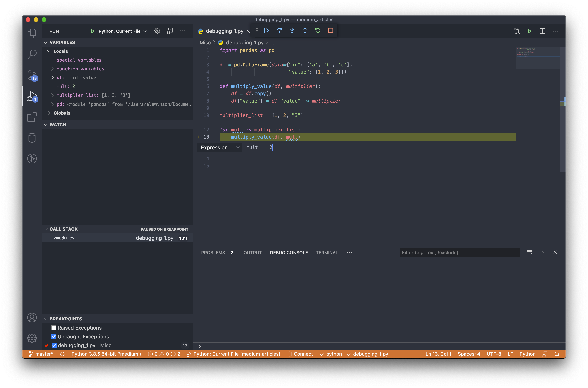Open launch.json with the gear icon
The image size is (588, 388).
[x=157, y=31]
